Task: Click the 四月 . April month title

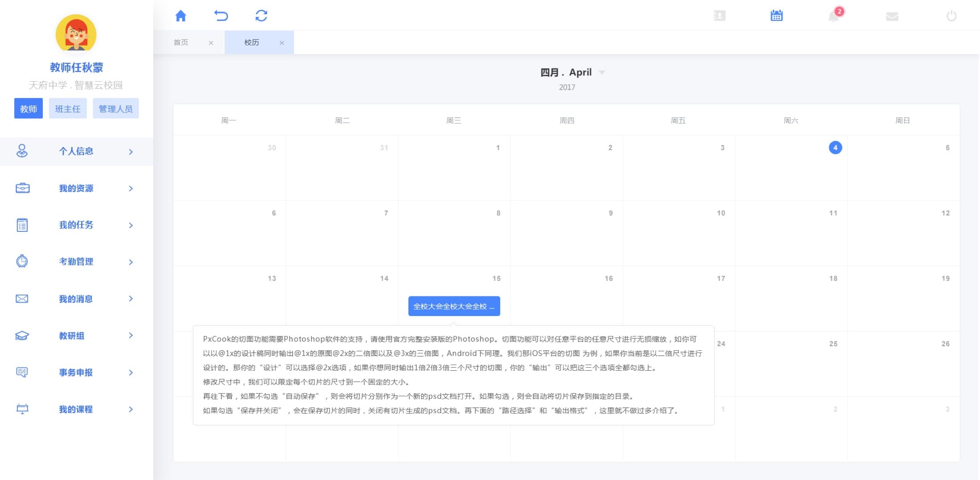Action: coord(566,72)
